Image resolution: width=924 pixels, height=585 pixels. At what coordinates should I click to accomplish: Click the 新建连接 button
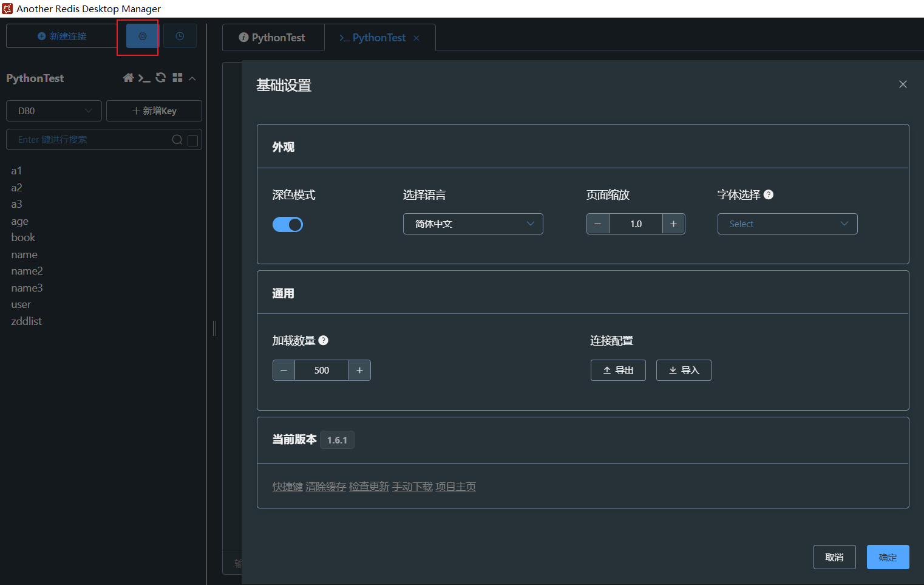pyautogui.click(x=62, y=36)
